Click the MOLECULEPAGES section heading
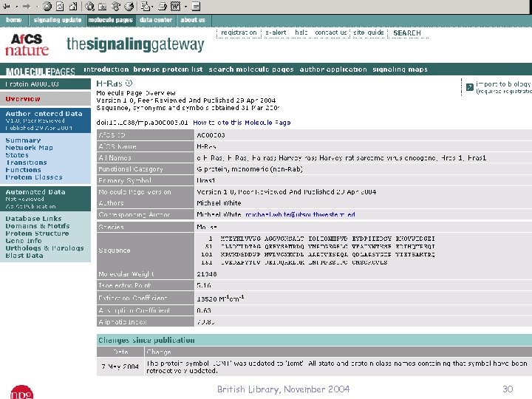This screenshot has height=399, width=532. tap(41, 72)
